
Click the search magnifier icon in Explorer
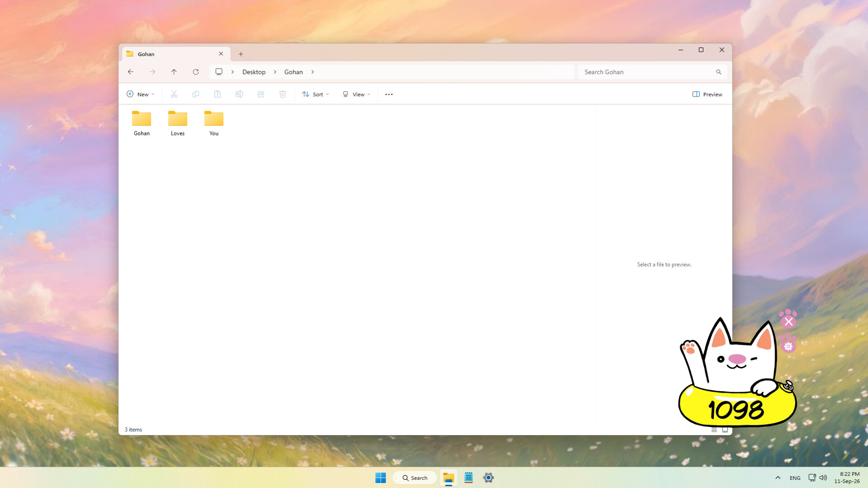718,72
